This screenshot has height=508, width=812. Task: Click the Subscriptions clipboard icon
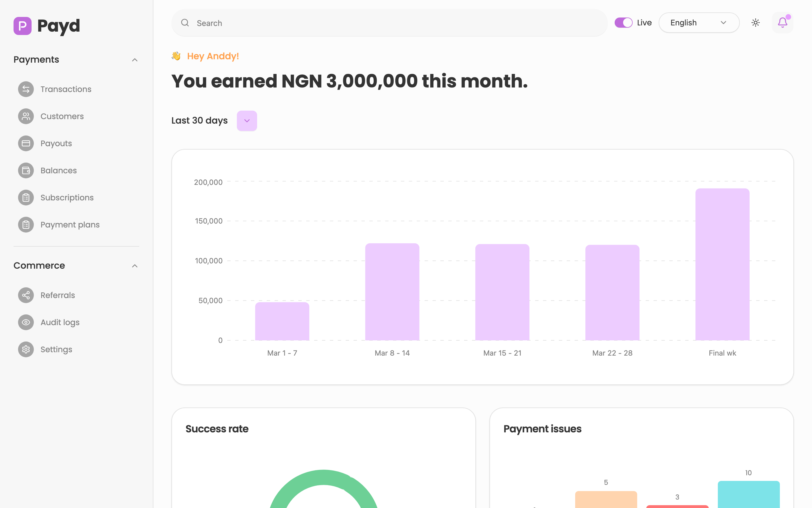[26, 198]
